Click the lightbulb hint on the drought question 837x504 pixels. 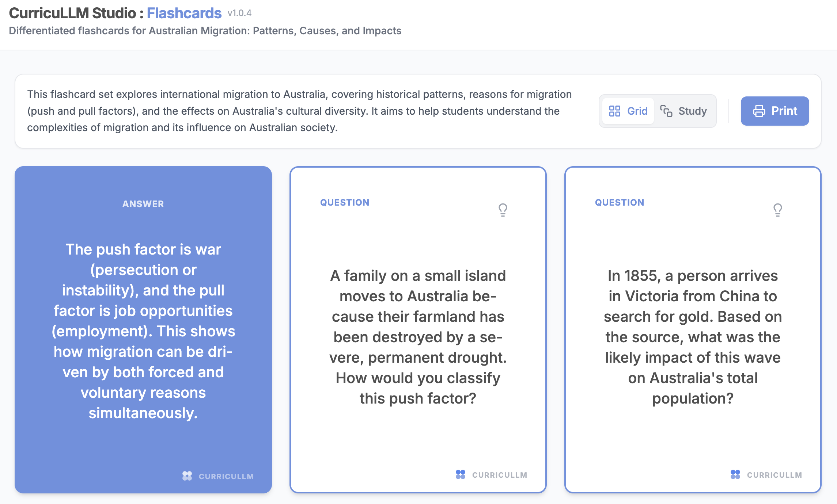[503, 210]
